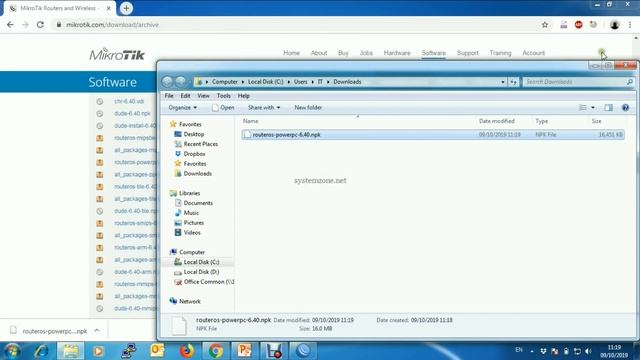Open the Support link on MikroTik
This screenshot has height=360, width=640.
click(x=467, y=53)
